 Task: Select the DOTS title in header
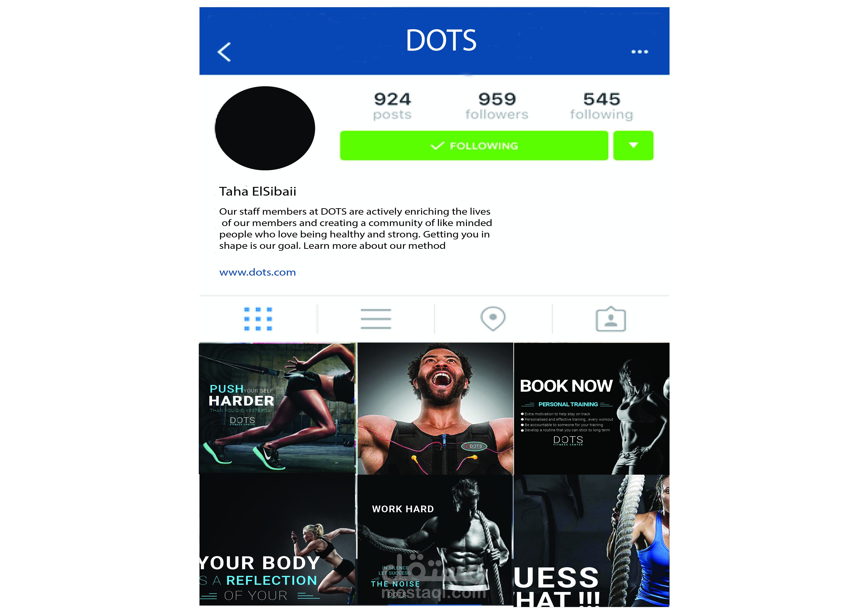point(441,40)
